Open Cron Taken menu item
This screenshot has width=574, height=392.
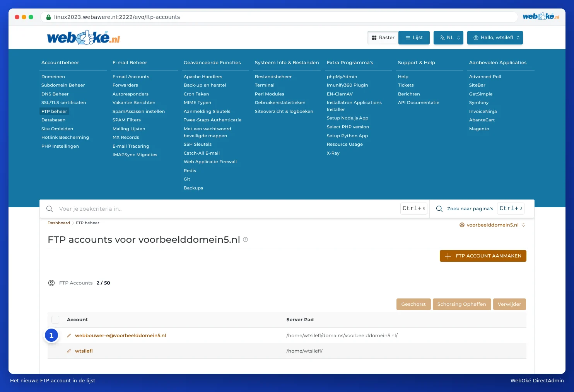pyautogui.click(x=196, y=94)
